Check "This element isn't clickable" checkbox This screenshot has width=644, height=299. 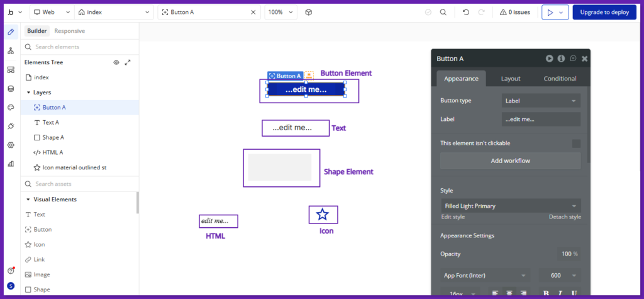[576, 144]
